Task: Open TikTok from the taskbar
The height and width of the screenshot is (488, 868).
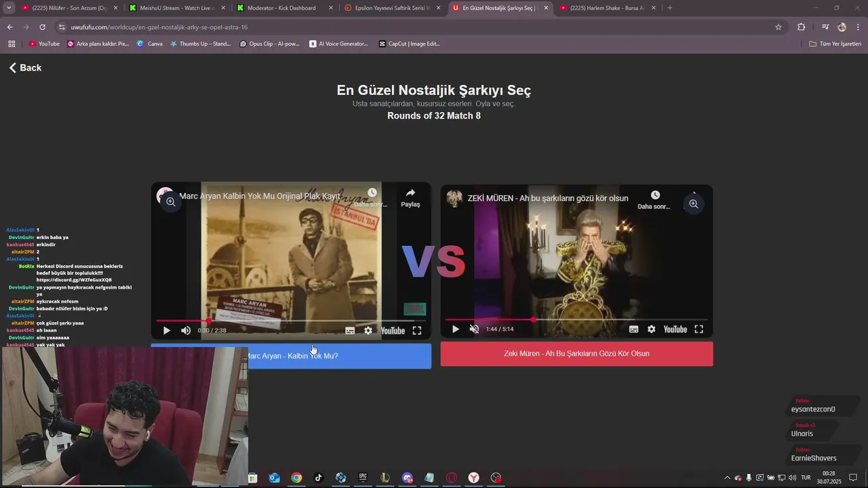Action: 319,478
